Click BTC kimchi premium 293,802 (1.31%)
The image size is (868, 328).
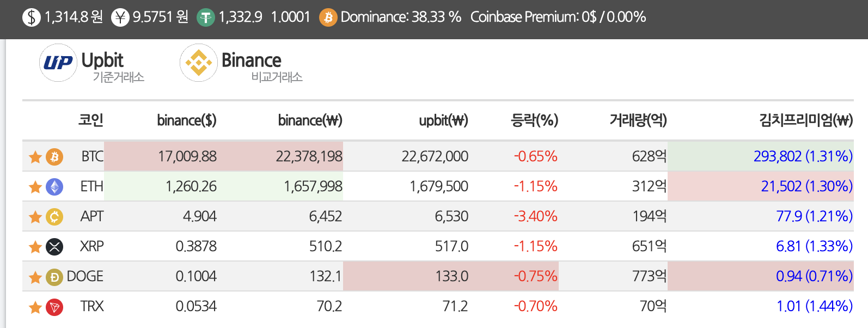pos(803,156)
